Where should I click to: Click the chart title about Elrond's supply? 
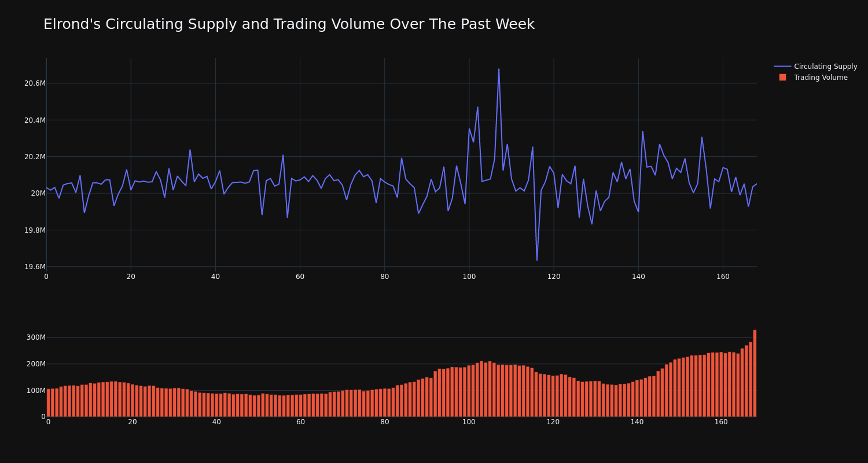click(x=289, y=24)
